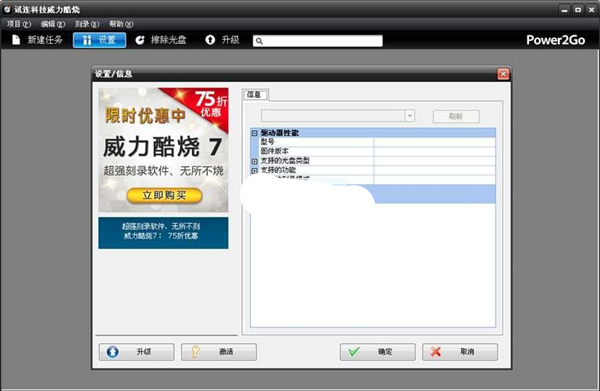The height and width of the screenshot is (391, 600).
Task: Click the 升级 button in the dialog
Action: coord(137,352)
